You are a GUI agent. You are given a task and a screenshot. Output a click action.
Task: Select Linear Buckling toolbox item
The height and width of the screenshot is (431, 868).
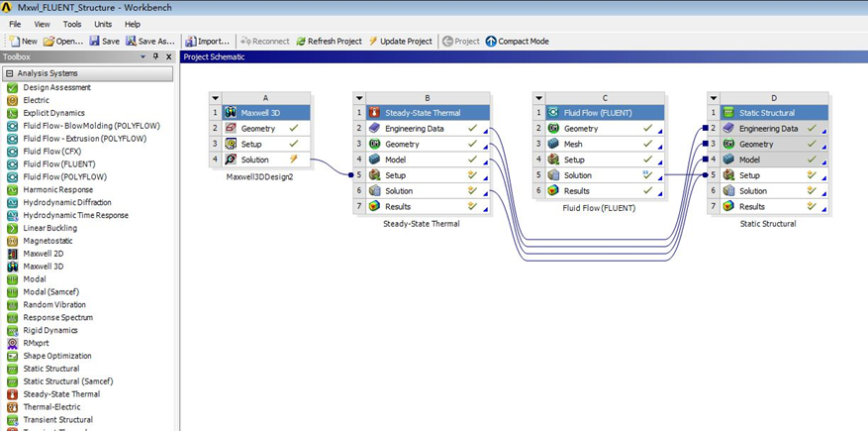point(49,228)
